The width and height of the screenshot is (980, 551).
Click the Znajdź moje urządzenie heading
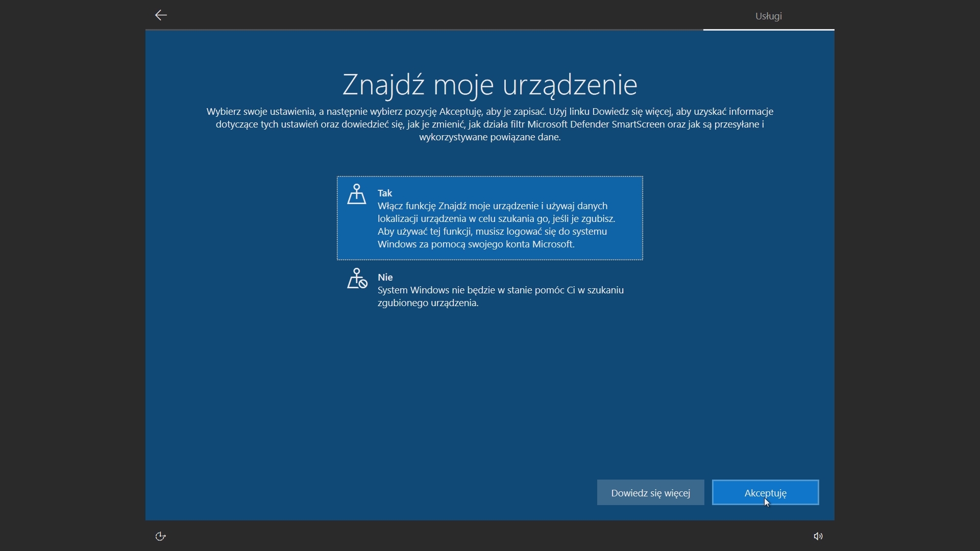[490, 85]
